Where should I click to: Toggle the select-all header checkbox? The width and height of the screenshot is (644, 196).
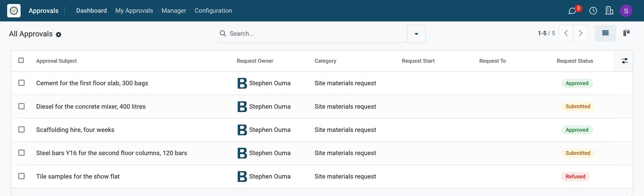21,60
